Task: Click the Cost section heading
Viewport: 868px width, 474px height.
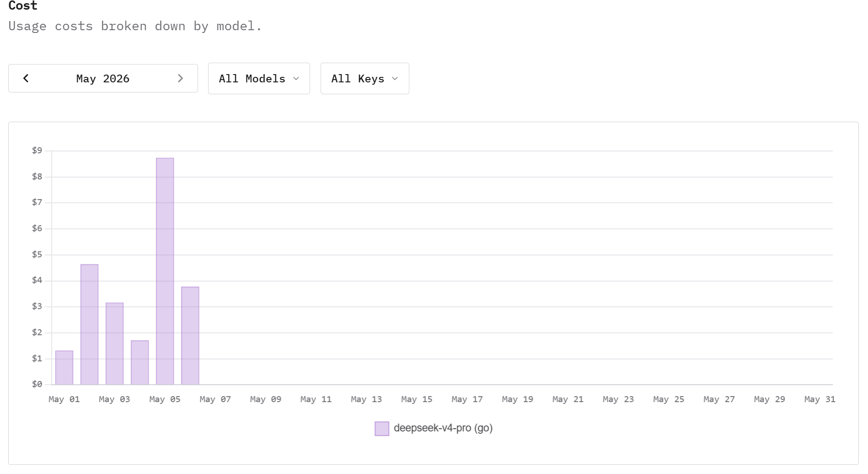Action: 23,5
